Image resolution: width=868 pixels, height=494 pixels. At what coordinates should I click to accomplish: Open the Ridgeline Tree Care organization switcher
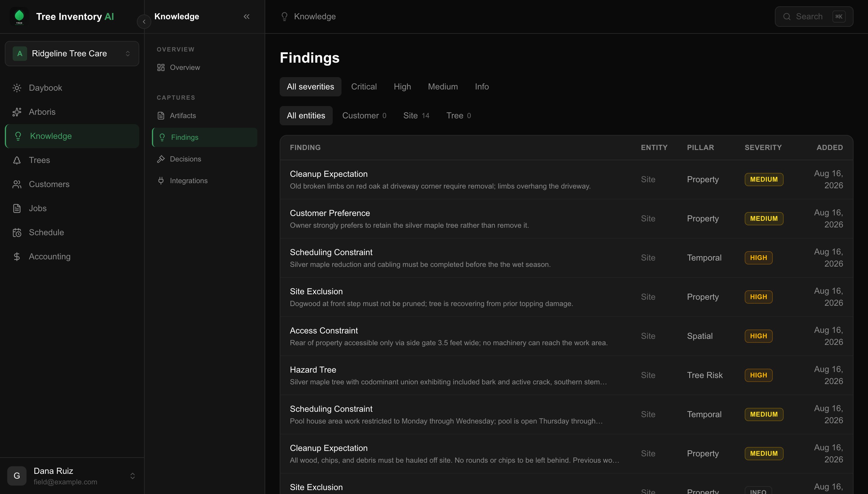pyautogui.click(x=72, y=54)
